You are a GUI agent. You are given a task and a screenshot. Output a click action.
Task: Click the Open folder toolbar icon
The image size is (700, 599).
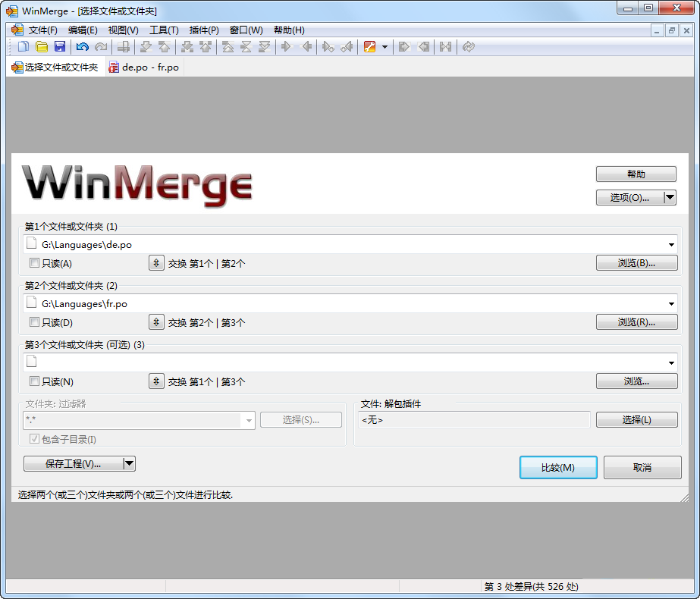[x=42, y=47]
